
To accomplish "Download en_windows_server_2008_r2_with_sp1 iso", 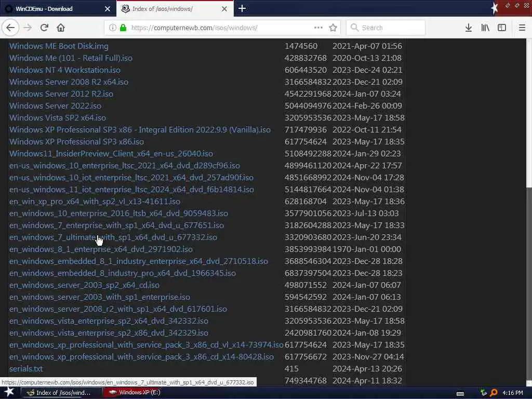I will [118, 309].
